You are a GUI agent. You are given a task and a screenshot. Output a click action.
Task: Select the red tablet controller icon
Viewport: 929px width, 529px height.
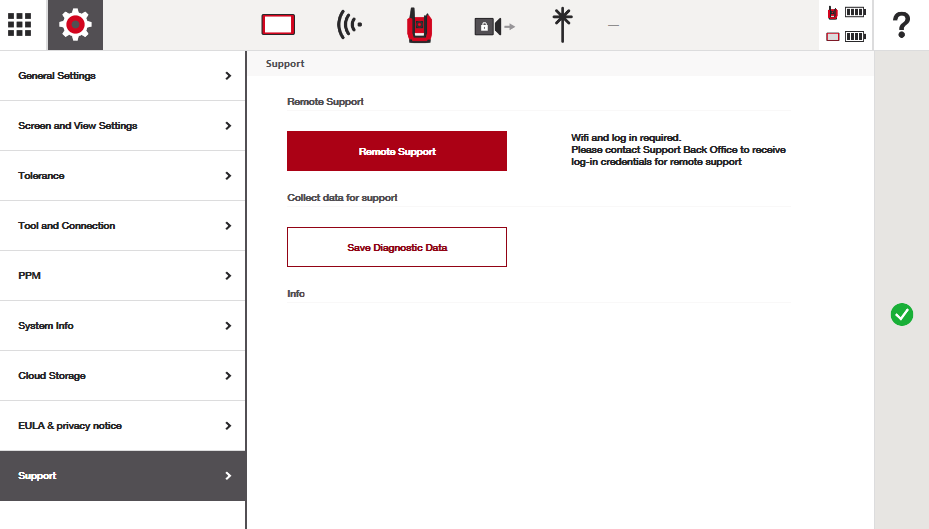click(x=278, y=25)
